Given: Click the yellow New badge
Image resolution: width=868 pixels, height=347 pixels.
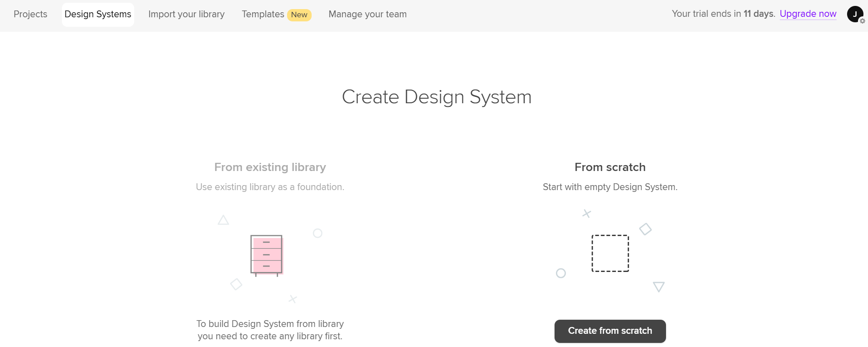Looking at the screenshot, I should [299, 15].
